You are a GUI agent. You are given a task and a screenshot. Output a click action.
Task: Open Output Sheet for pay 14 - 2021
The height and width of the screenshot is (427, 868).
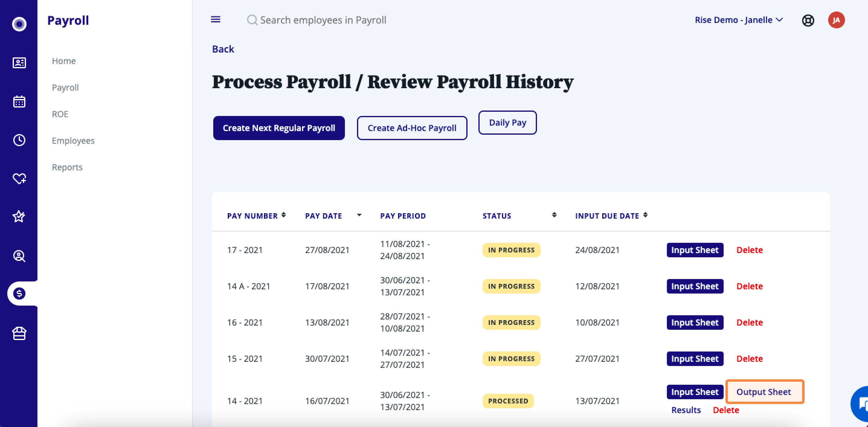tap(764, 392)
